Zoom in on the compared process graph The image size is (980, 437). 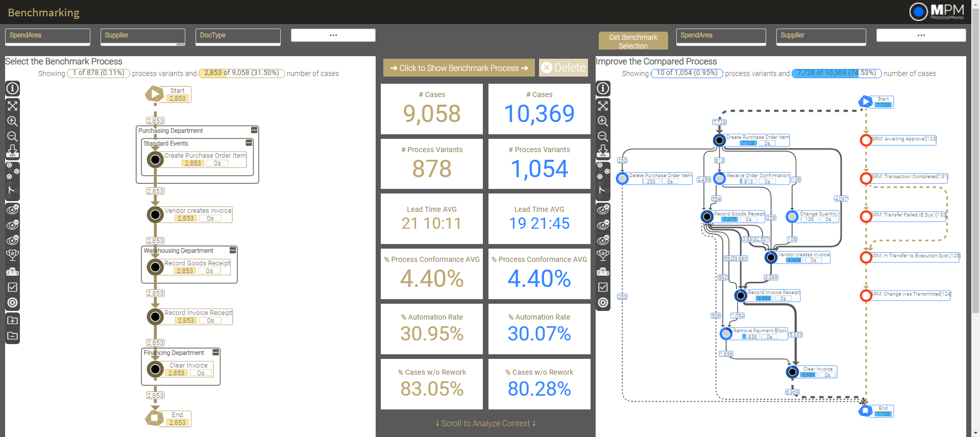pyautogui.click(x=603, y=121)
